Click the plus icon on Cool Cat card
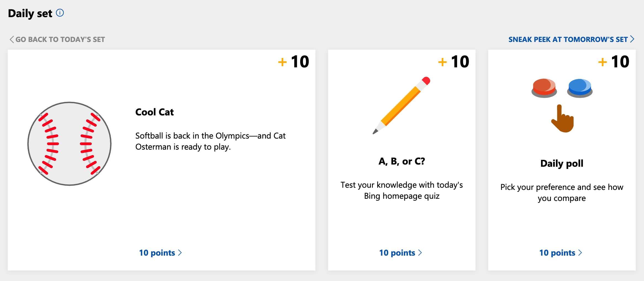644x281 pixels. point(282,62)
